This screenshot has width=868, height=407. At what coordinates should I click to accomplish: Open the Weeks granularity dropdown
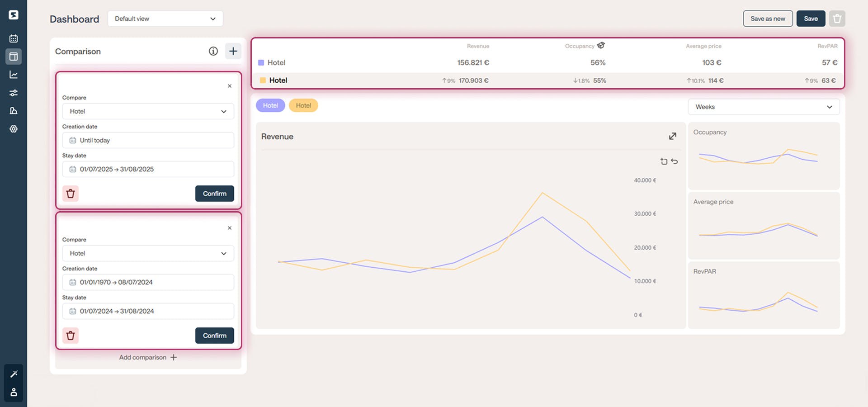(x=764, y=107)
